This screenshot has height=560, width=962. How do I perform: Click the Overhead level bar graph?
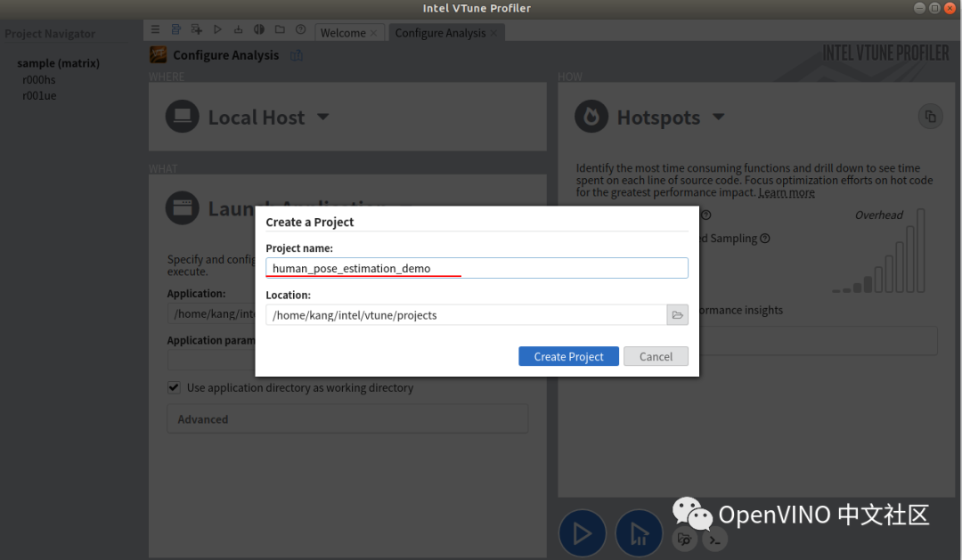point(878,251)
